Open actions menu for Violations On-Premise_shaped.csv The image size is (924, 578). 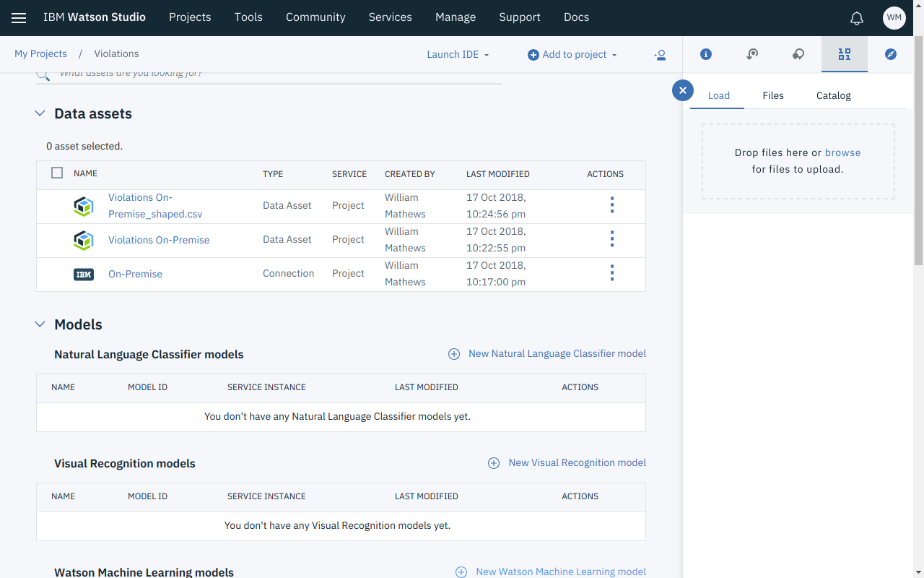[612, 205]
